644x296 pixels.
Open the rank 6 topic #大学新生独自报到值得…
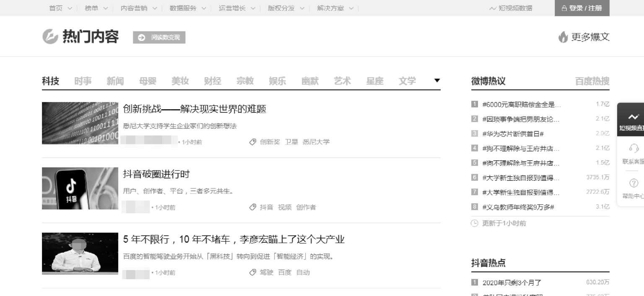[522, 178]
